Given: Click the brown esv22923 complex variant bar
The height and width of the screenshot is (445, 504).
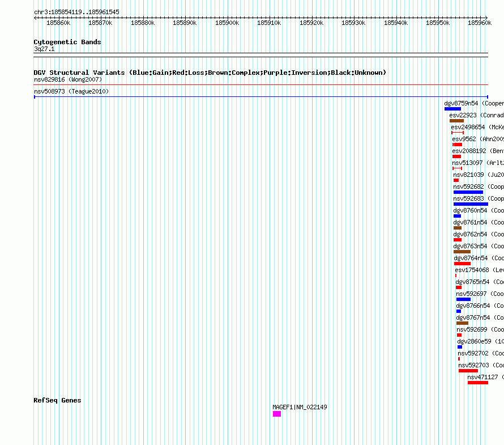Looking at the screenshot, I should [456, 121].
